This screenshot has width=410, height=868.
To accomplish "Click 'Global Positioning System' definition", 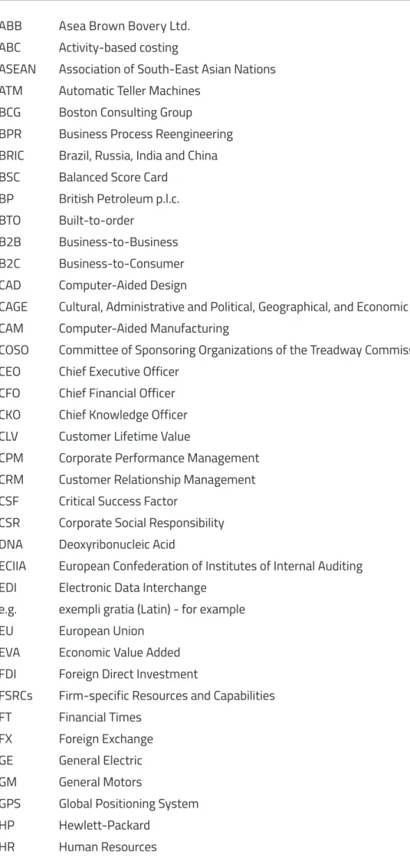I will tap(129, 804).
